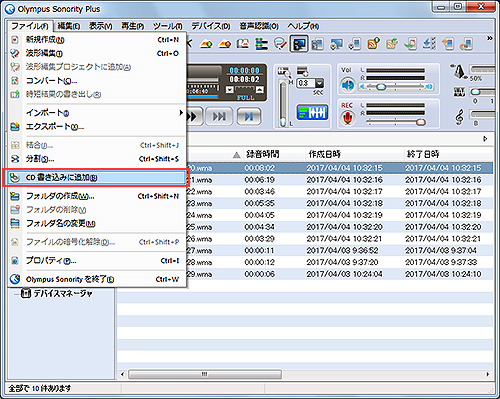Select コンバート menu entry
The image size is (500, 399).
96,81
